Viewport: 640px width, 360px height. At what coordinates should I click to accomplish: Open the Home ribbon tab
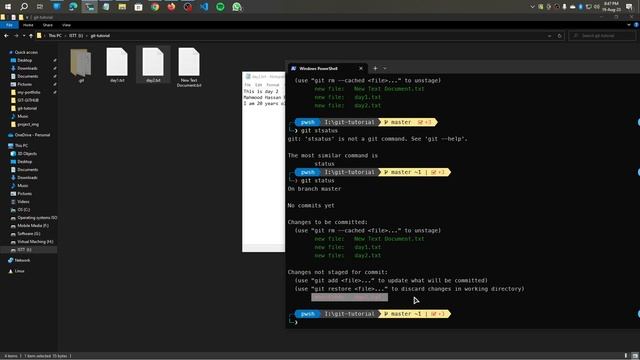tap(28, 25)
